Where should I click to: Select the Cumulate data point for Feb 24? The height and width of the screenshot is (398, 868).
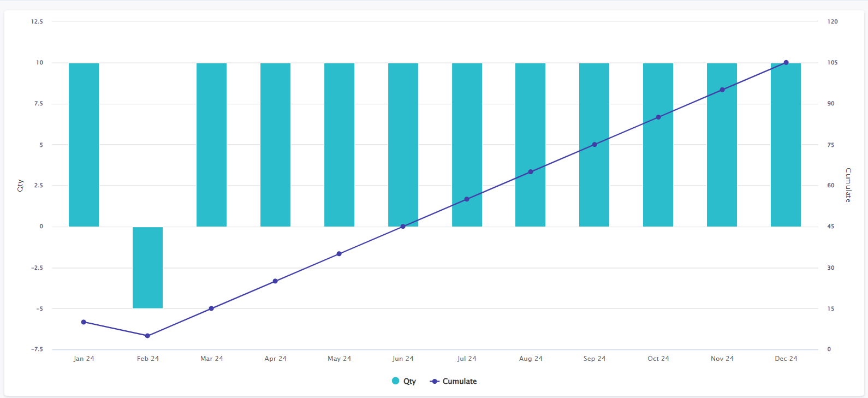pyautogui.click(x=147, y=336)
